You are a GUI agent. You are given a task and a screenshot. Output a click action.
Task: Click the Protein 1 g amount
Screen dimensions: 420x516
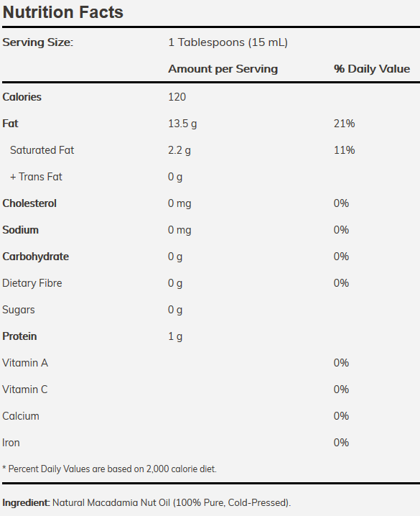pos(175,336)
